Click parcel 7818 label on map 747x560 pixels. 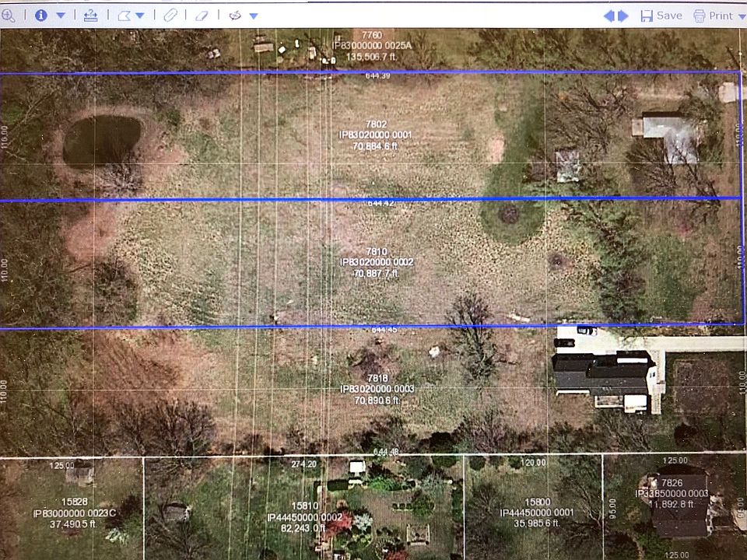(x=377, y=388)
